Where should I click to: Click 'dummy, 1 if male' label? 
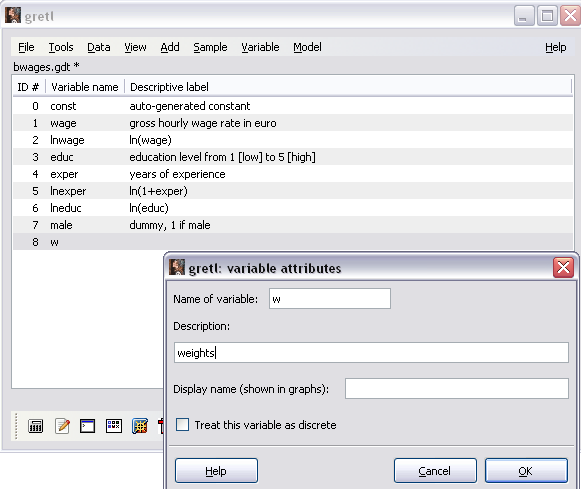click(x=170, y=225)
